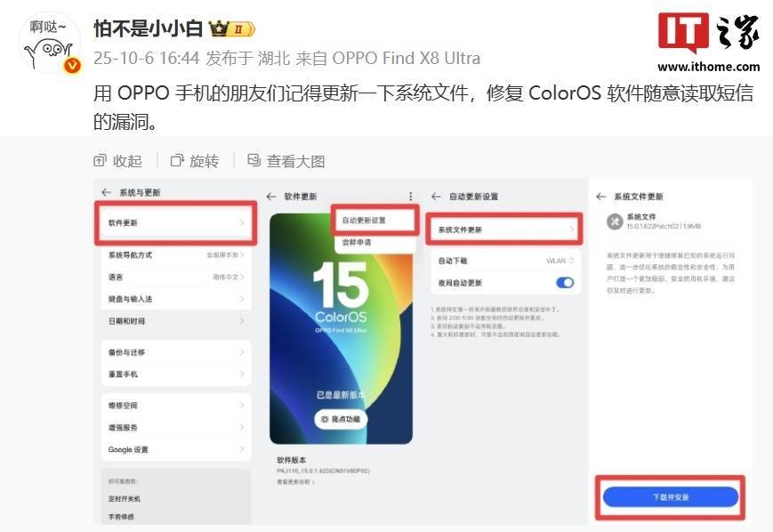The width and height of the screenshot is (773, 532).
Task: Open 查看大图 to view large image
Action: pyautogui.click(x=286, y=161)
